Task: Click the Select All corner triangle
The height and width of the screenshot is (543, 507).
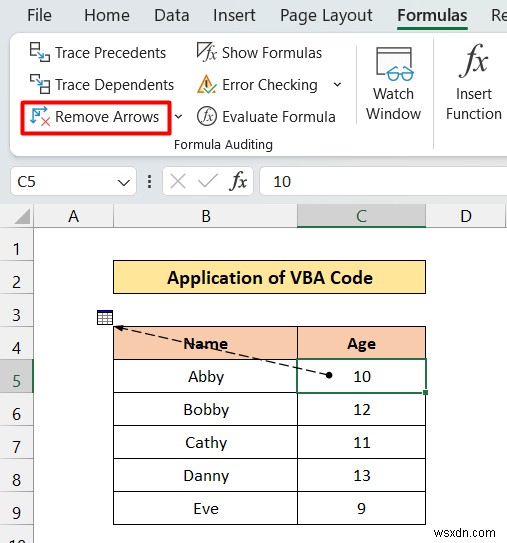Action: click(23, 217)
